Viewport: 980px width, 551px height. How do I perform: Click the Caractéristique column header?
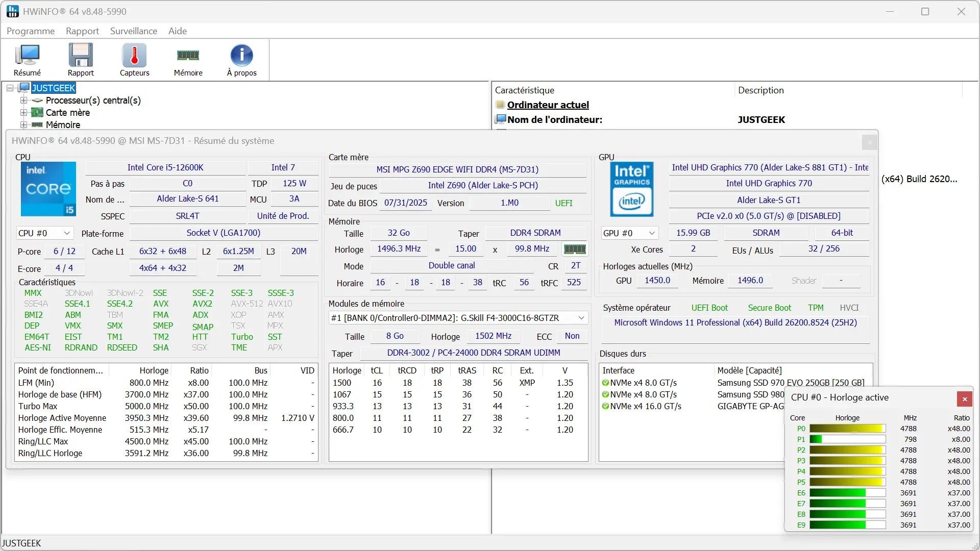613,90
